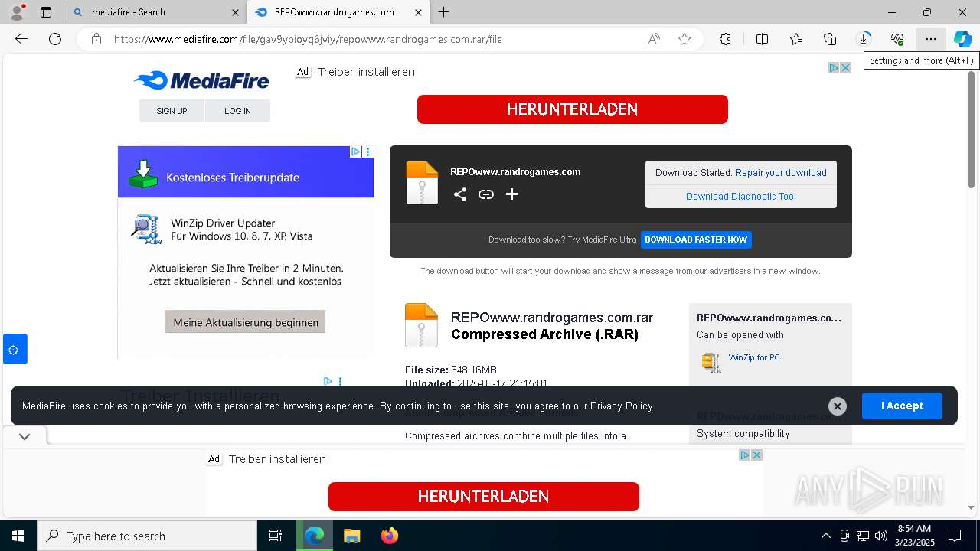Copy link icon for REPO file
Screen dimensions: 980x551
coord(486,194)
